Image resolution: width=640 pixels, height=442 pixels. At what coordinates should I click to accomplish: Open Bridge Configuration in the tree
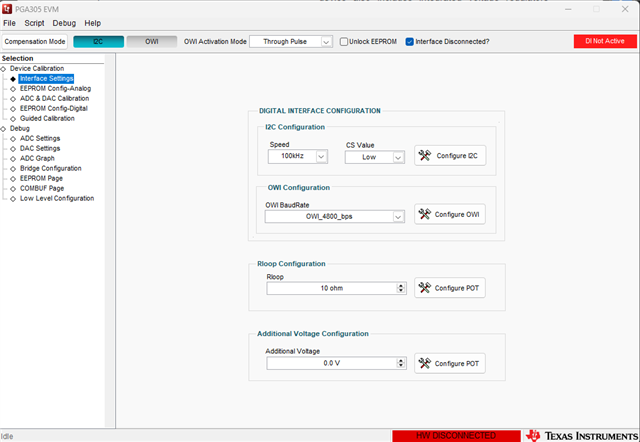coord(50,169)
